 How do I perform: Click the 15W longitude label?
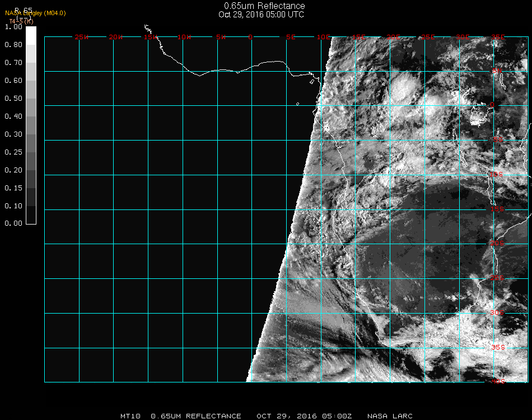(150, 37)
